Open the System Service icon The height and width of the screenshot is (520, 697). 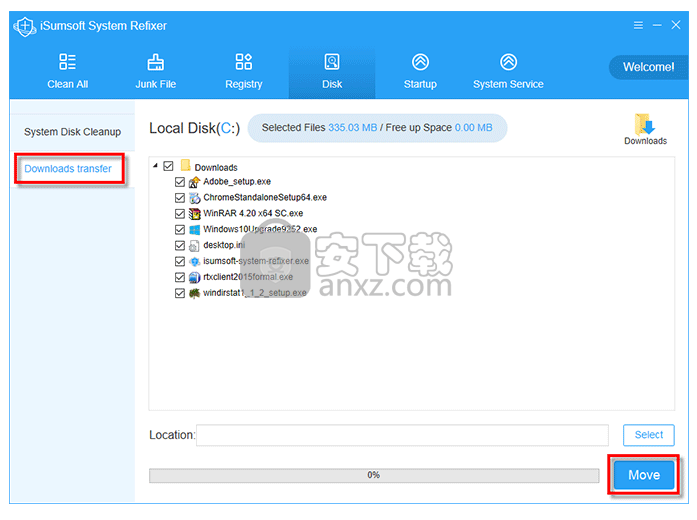point(508,62)
